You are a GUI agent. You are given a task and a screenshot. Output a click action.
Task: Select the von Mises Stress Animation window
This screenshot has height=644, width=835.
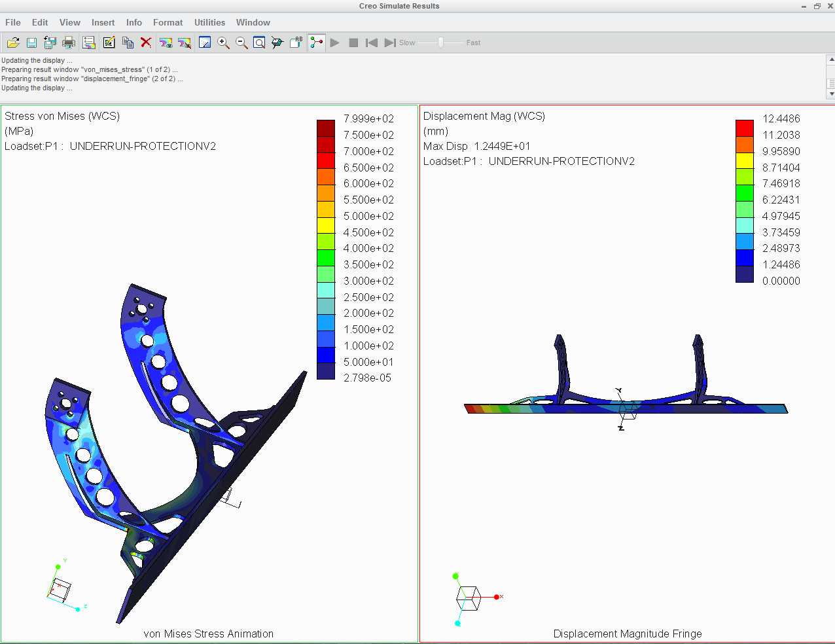coord(209,374)
